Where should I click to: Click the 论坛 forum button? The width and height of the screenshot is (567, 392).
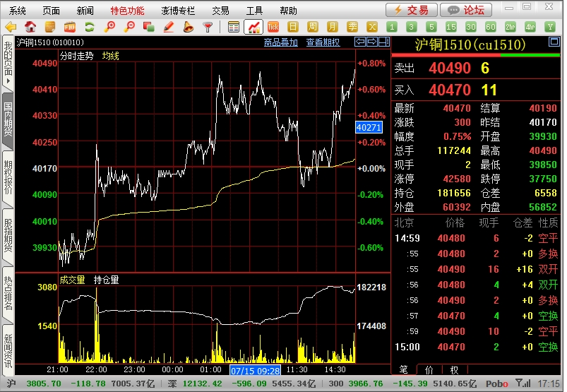click(466, 10)
